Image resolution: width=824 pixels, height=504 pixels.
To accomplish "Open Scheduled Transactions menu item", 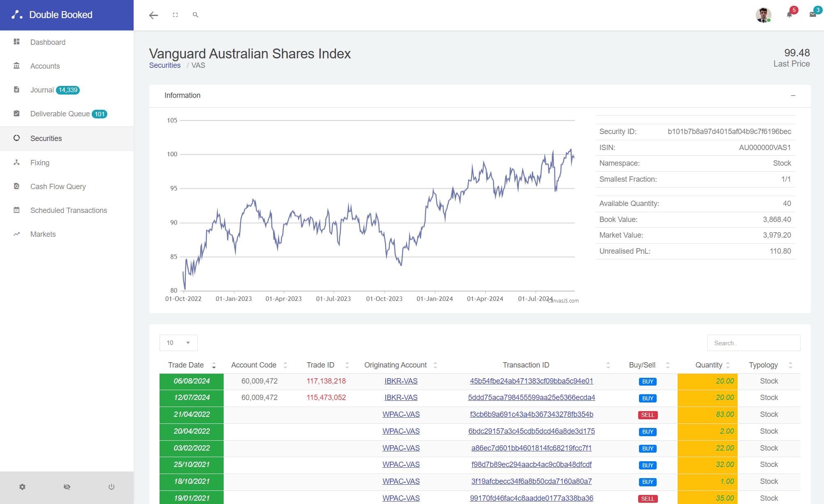I will [67, 210].
